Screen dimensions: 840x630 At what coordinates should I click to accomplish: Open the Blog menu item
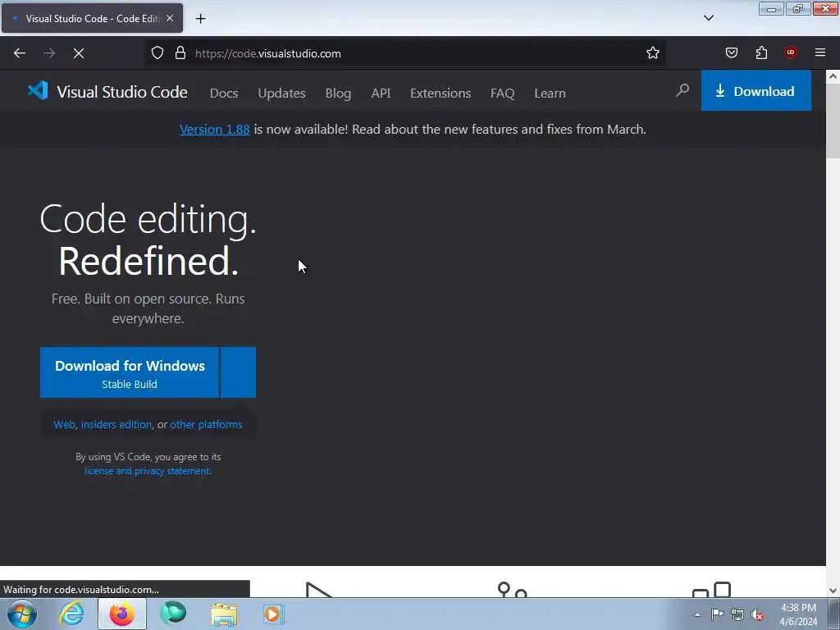(338, 94)
